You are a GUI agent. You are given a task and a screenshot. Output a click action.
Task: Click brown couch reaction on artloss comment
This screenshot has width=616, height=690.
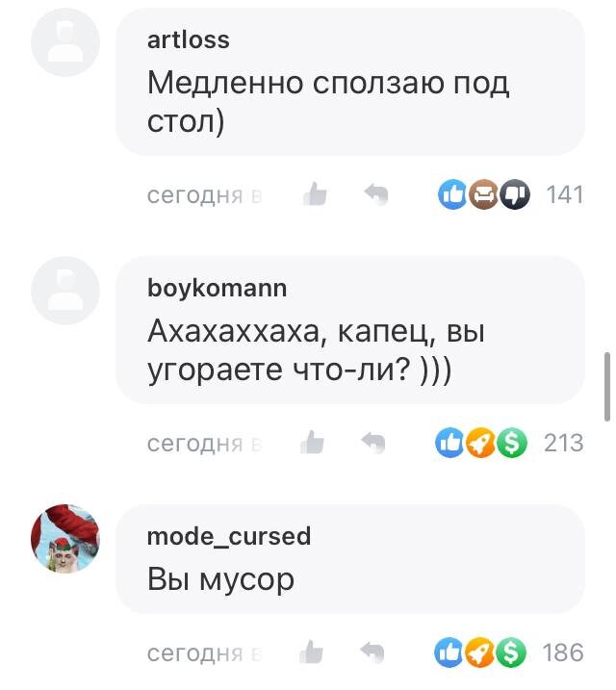coord(483,194)
